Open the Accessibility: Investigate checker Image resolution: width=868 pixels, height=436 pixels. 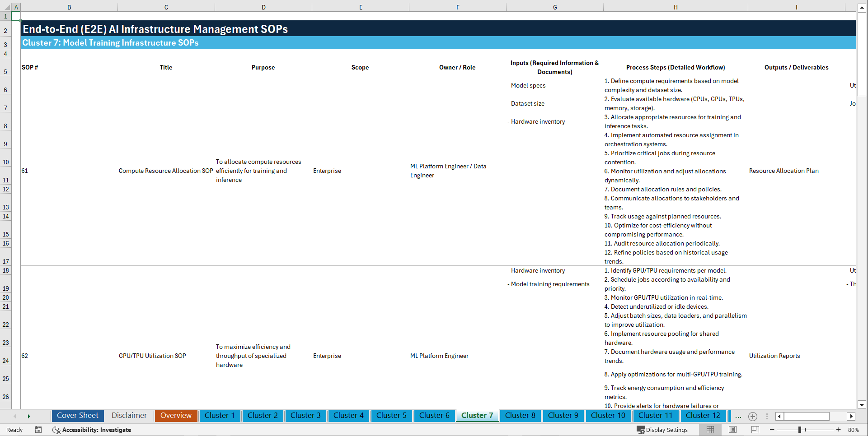pos(92,430)
